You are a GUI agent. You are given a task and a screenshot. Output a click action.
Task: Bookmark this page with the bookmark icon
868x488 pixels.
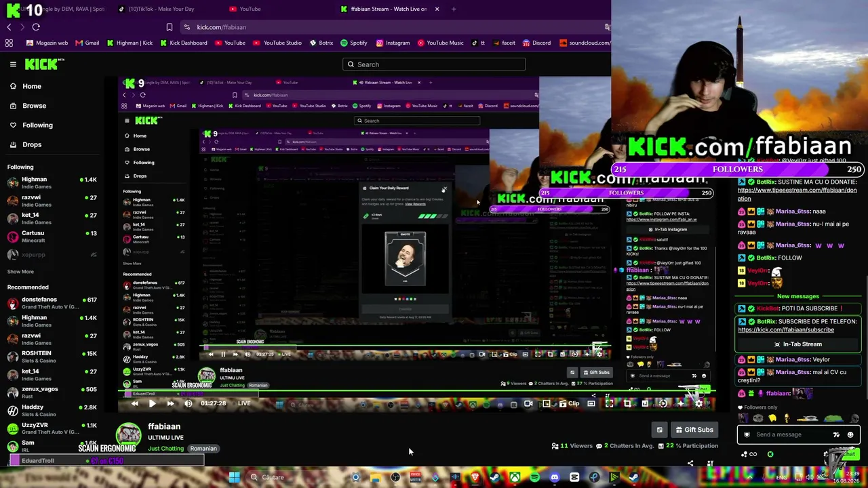(170, 27)
